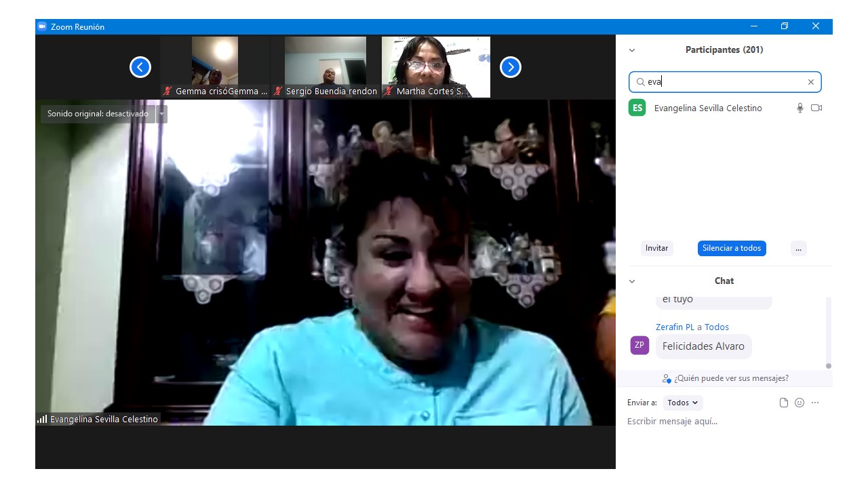Image resolution: width=868 pixels, height=488 pixels.
Task: Click the search magnifier icon in participants
Action: click(x=640, y=82)
